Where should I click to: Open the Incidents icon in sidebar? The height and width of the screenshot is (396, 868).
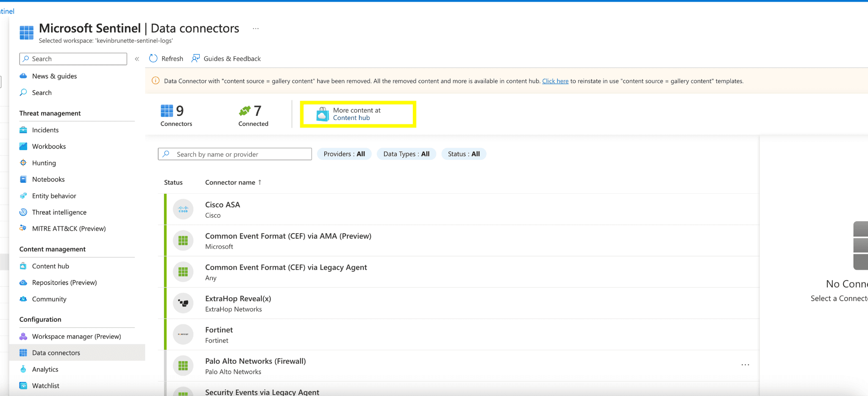click(23, 130)
